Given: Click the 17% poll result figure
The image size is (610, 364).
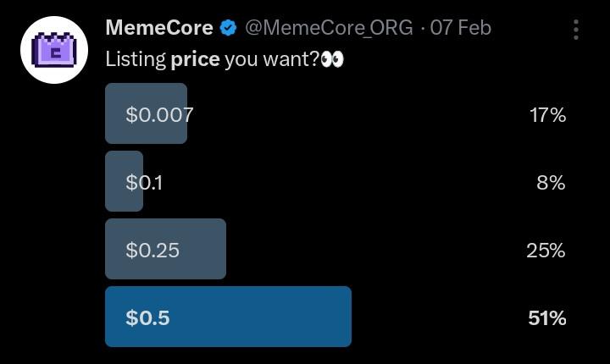Looking at the screenshot, I should 547,114.
